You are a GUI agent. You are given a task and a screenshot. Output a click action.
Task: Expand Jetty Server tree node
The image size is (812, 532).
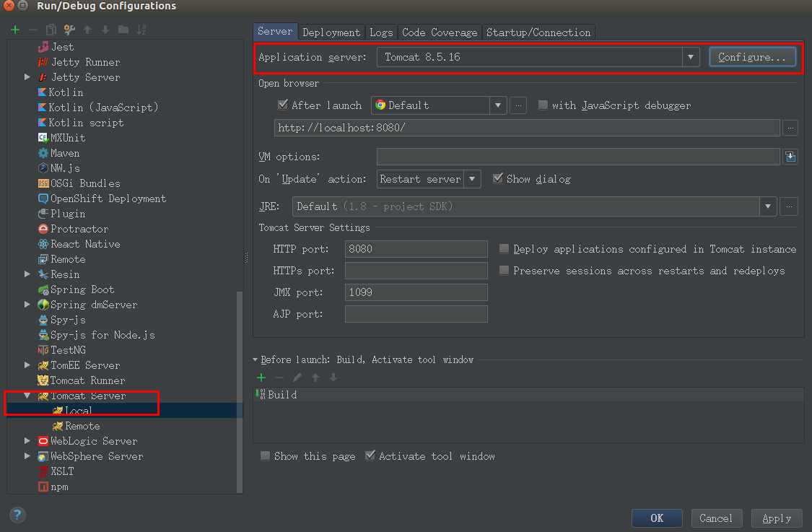tap(27, 77)
